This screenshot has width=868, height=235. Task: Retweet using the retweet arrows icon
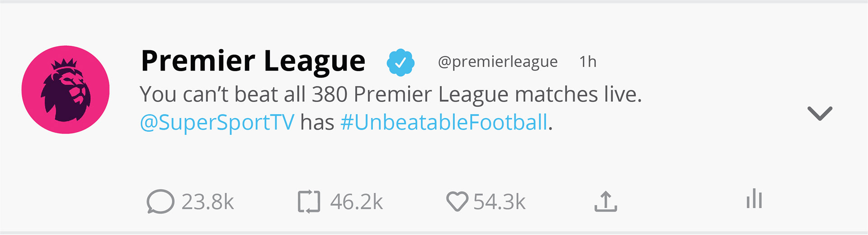(309, 201)
